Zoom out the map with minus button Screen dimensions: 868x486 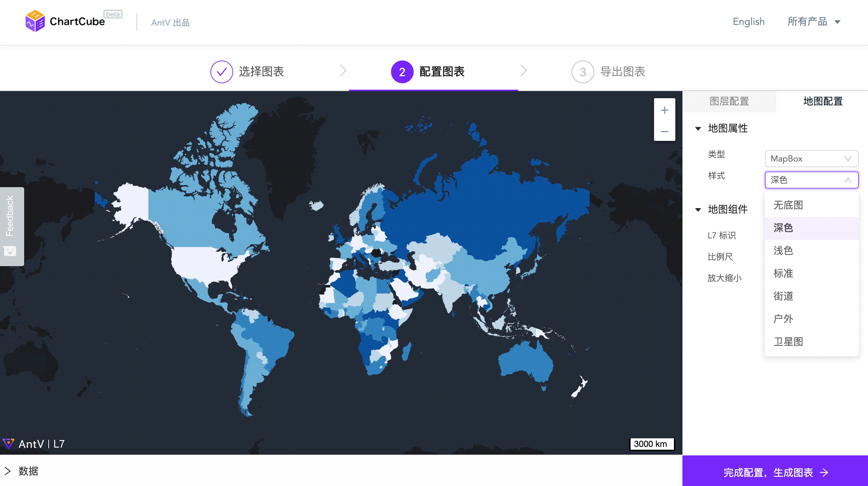tap(664, 131)
